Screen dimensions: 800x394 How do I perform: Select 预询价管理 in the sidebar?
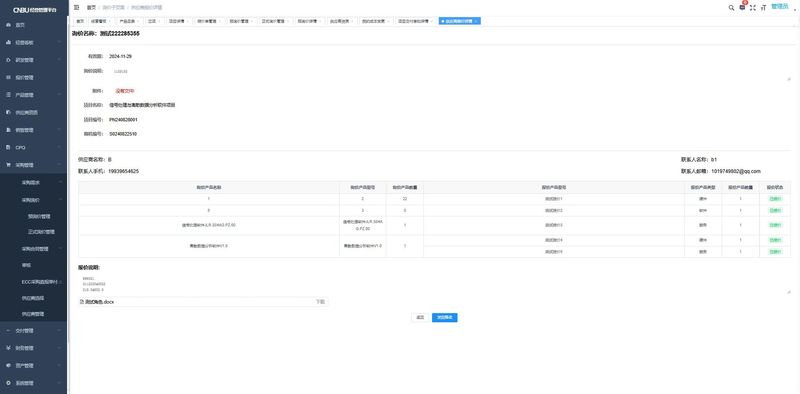pos(39,216)
